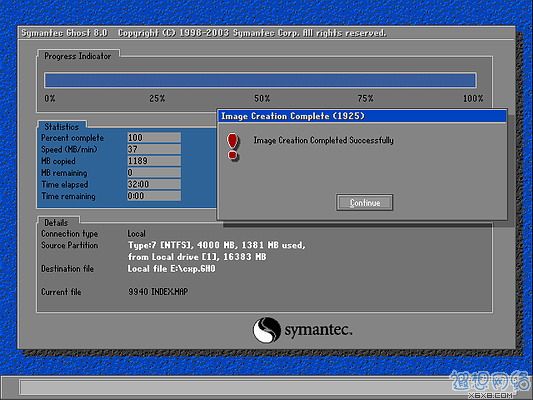Click the Progress Indicator panel label
The width and height of the screenshot is (533, 400).
(78, 56)
